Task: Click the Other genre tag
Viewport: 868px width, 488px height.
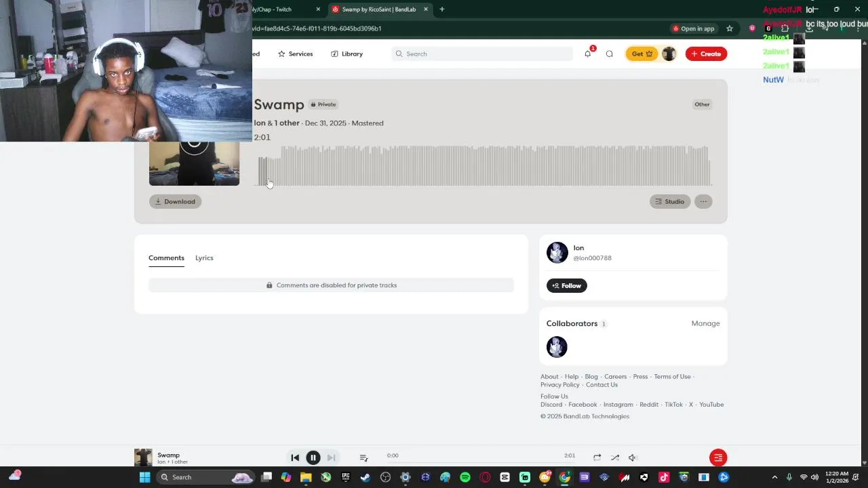Action: pos(702,104)
